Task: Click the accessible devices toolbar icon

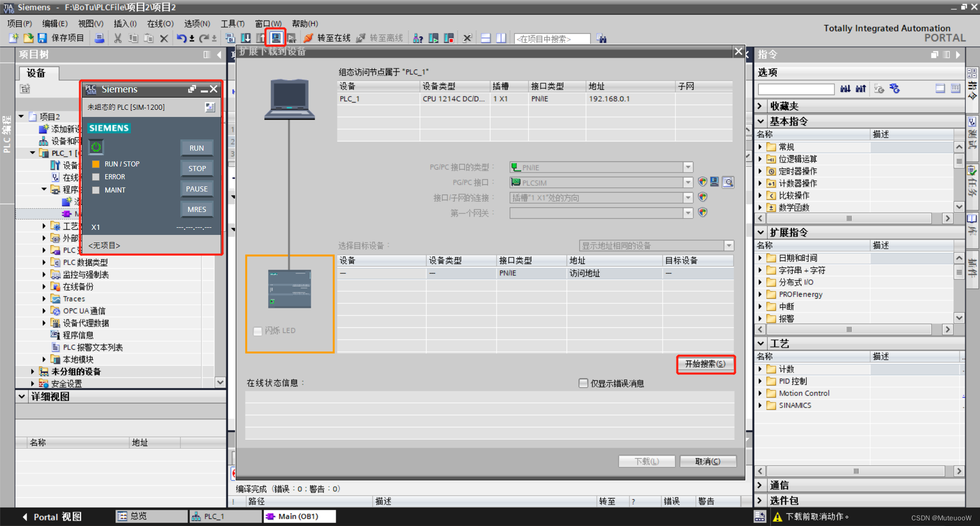Action: point(418,38)
